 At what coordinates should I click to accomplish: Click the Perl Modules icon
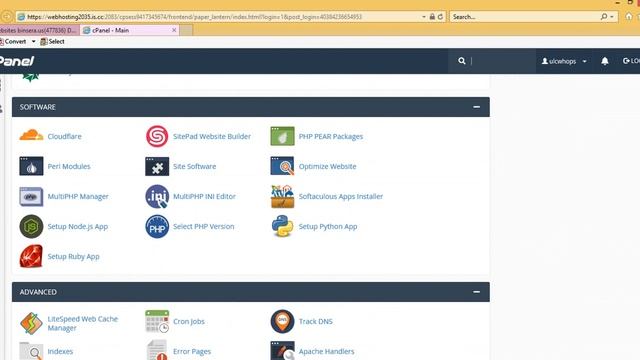click(31, 166)
